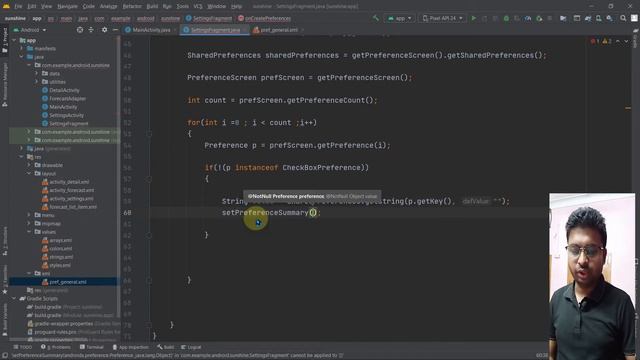The width and height of the screenshot is (640, 360).
Task: Click the Profile app icon
Action: [x=528, y=18]
